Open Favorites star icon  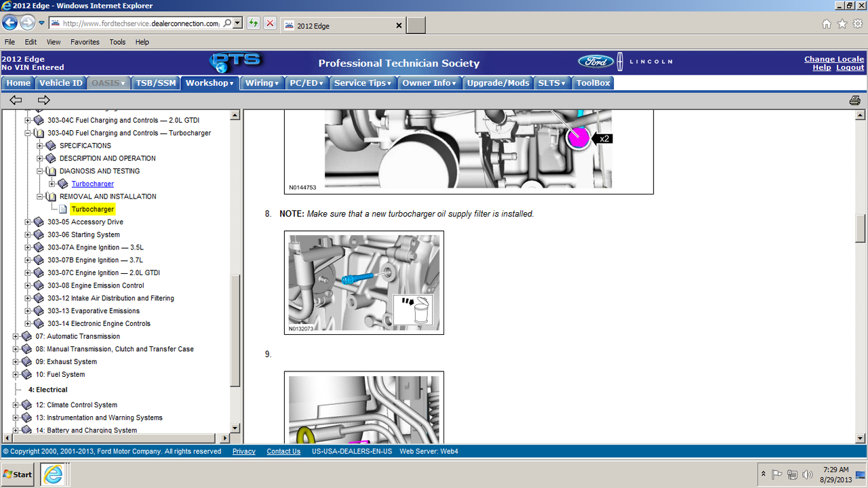[x=842, y=24]
